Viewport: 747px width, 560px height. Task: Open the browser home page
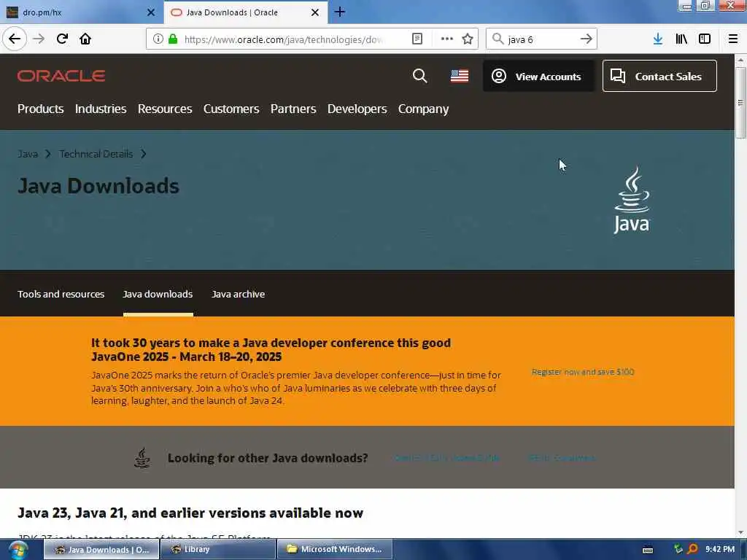click(x=85, y=39)
